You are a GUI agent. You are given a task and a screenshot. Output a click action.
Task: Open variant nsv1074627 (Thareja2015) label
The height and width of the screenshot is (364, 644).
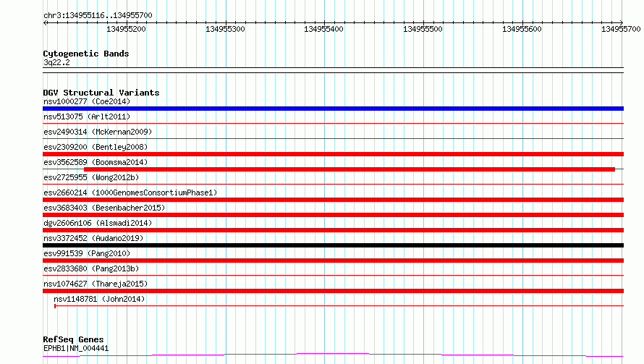click(x=96, y=284)
